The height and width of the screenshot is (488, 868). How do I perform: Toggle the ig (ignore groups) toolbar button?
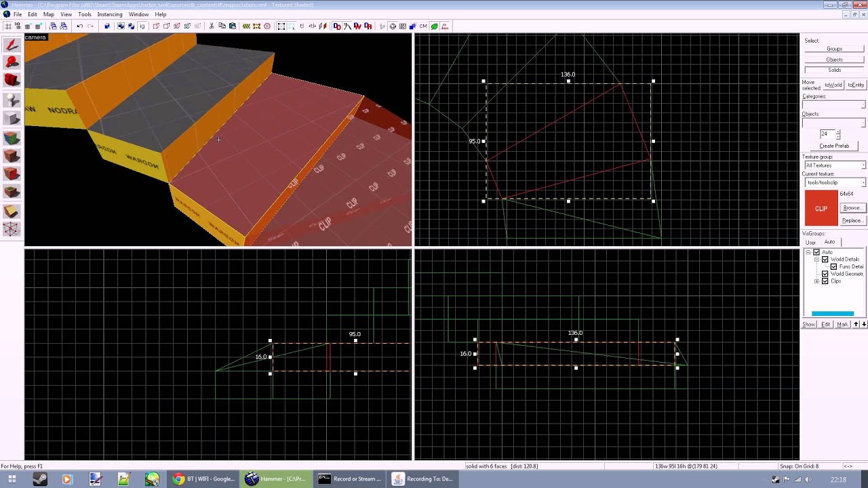click(142, 26)
